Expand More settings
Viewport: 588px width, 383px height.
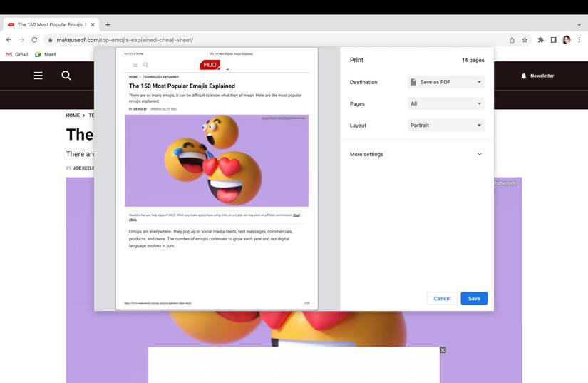(x=416, y=154)
